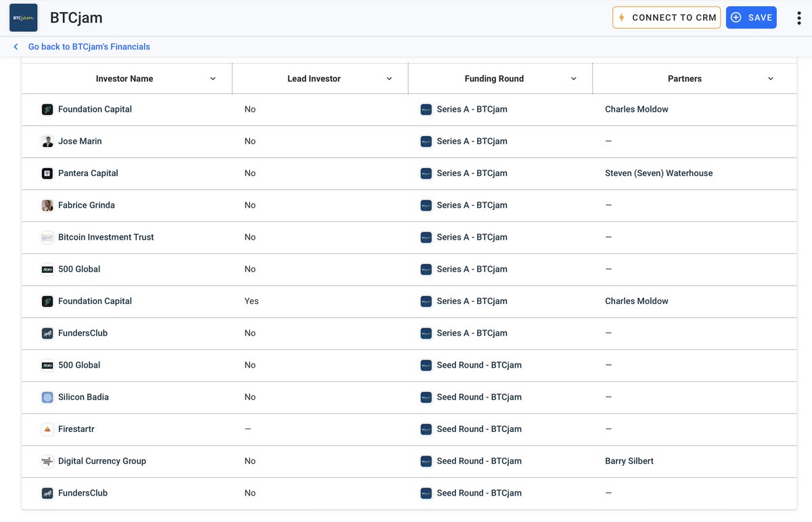Click the Fabrice Grinda avatar icon

[47, 205]
